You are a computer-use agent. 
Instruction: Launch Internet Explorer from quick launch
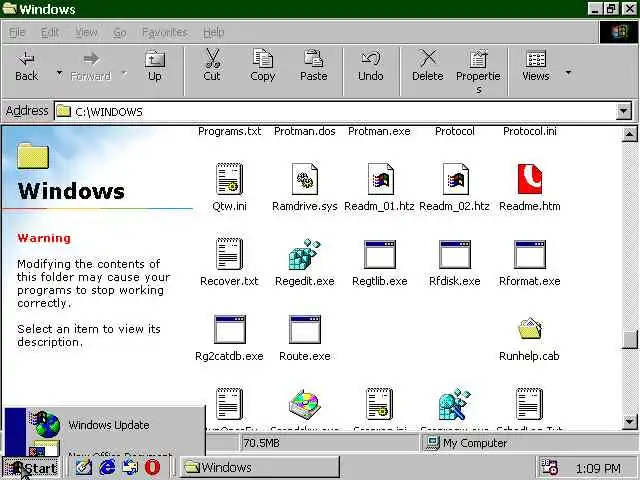pyautogui.click(x=107, y=467)
